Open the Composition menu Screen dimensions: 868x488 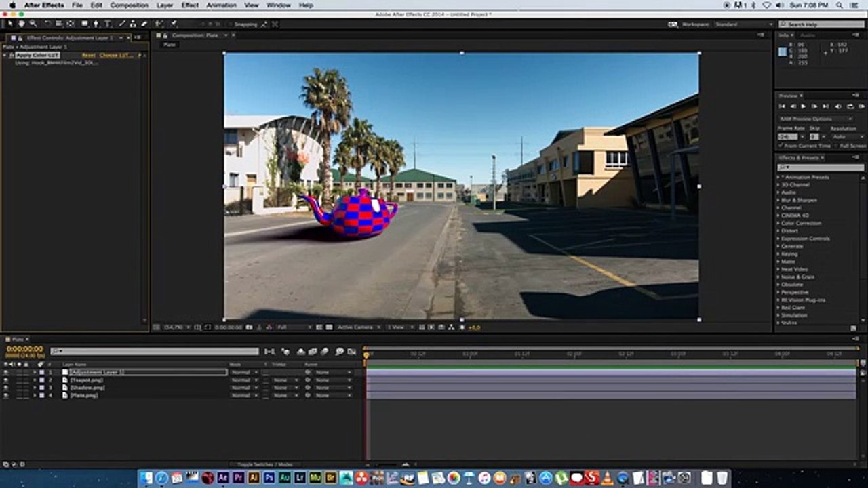[x=129, y=5]
